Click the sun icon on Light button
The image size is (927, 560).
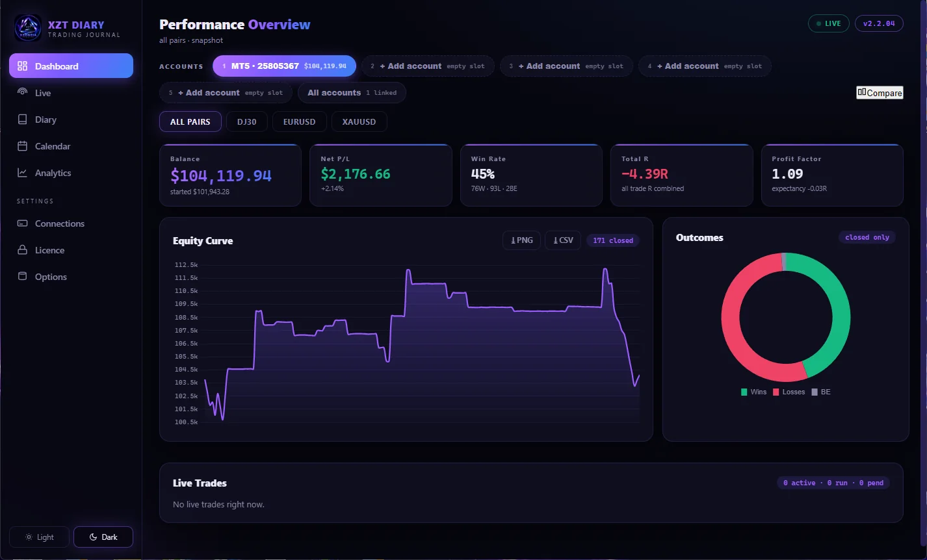[x=29, y=537]
